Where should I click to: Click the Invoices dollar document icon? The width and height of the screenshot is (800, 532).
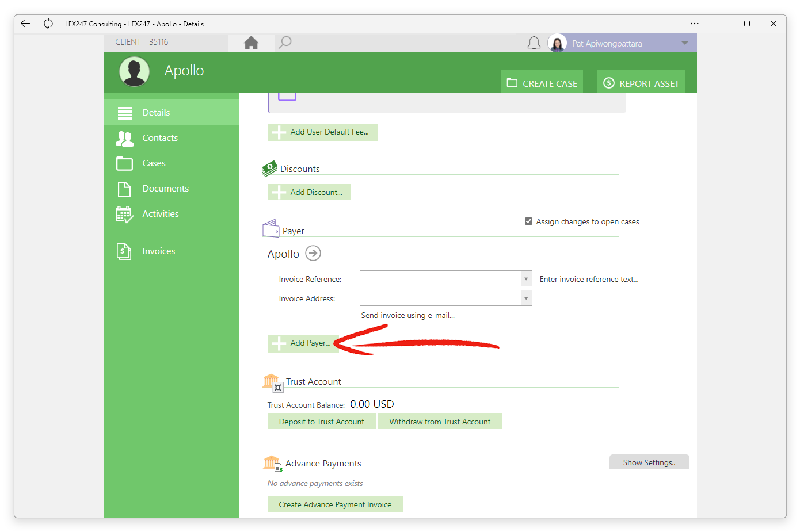124,251
